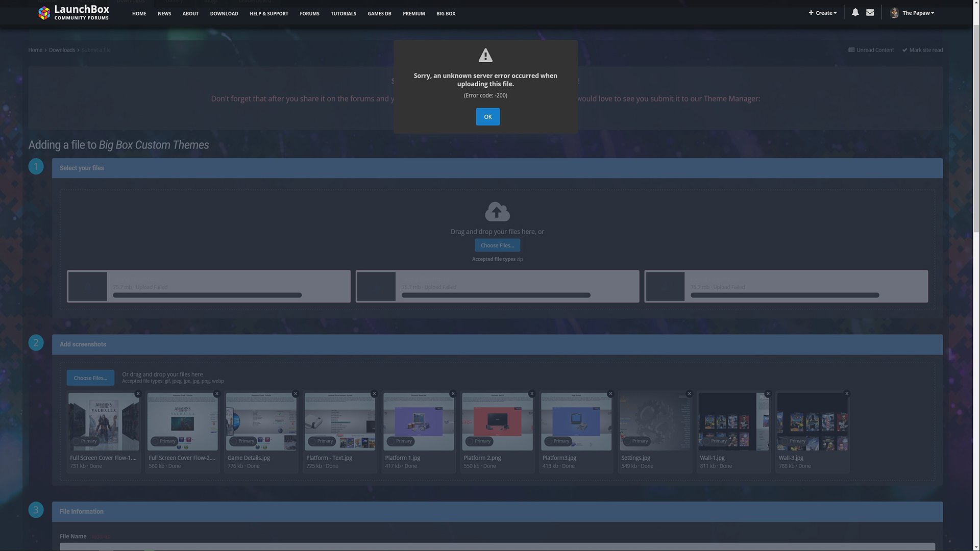Remove the Platform3.jpg screenshot

[x=610, y=394]
